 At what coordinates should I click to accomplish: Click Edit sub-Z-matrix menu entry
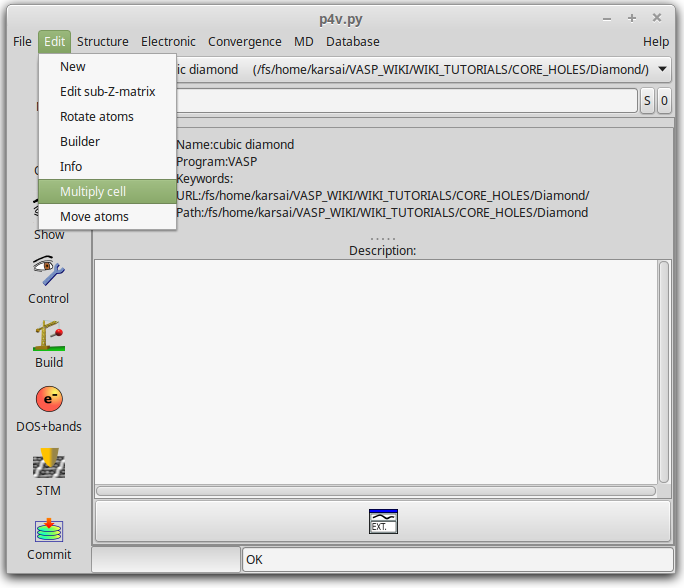click(107, 91)
